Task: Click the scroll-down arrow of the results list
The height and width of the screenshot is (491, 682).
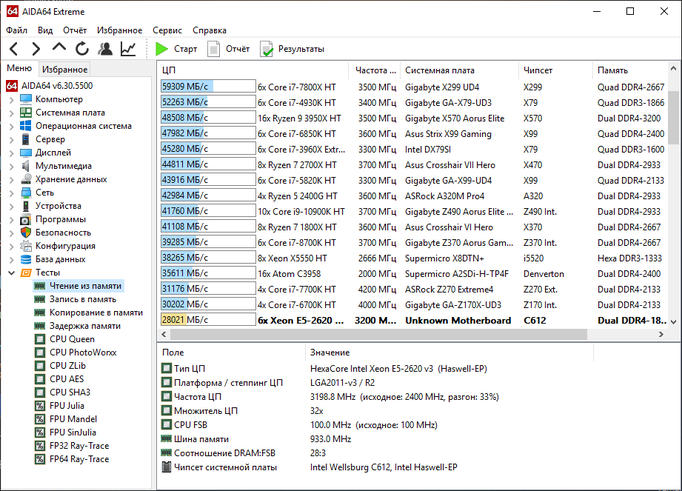Action: 673,322
